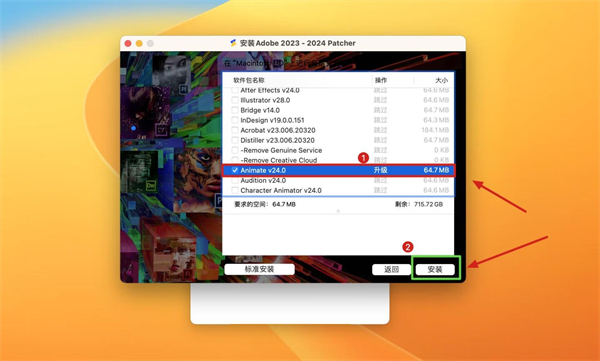Enable the Bridge v14.0 checkbox
Screen dimensions: 600x361
tap(235, 110)
